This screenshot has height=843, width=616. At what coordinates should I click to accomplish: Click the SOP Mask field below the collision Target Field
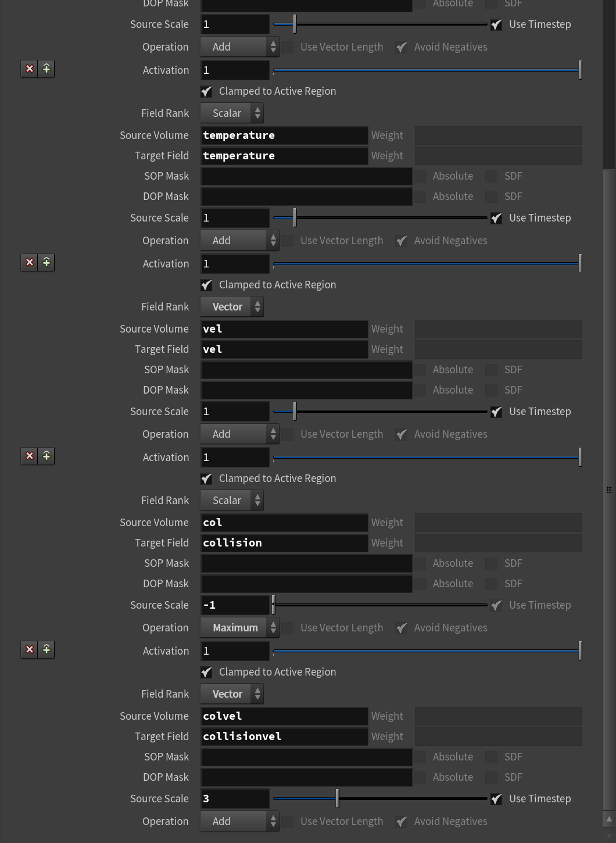click(306, 563)
